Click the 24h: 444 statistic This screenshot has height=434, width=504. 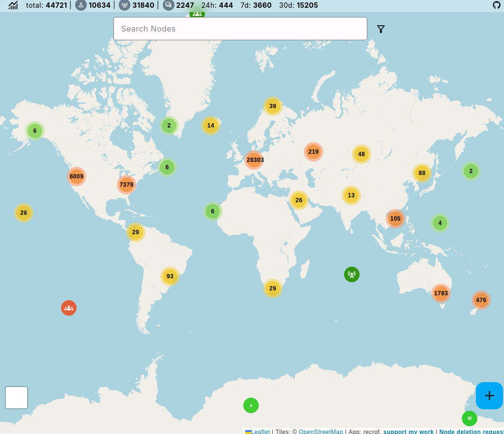[x=217, y=5]
